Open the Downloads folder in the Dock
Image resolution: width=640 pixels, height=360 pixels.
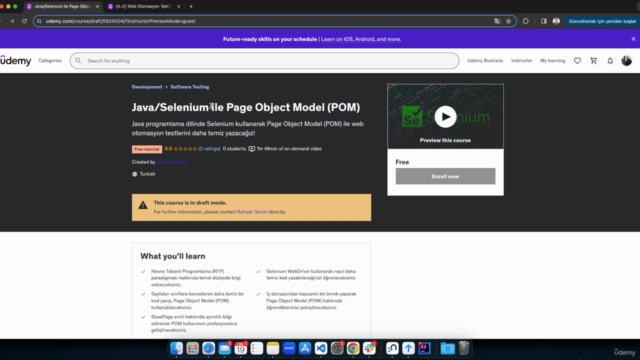[x=447, y=348]
